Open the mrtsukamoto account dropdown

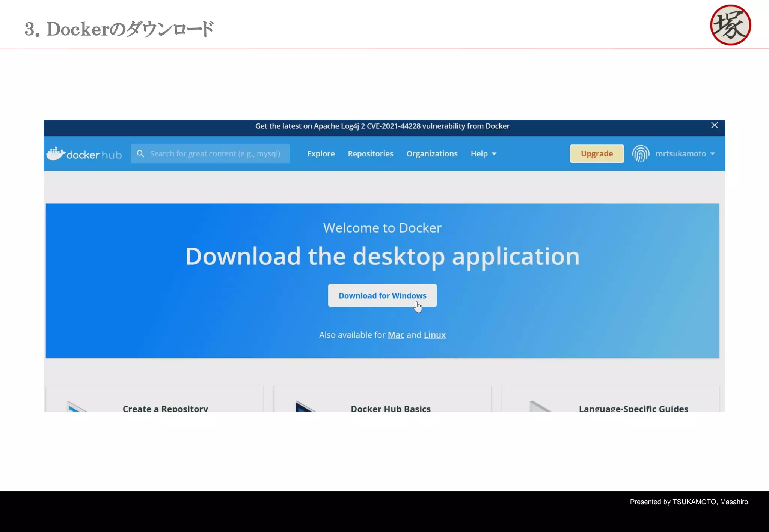coord(685,154)
